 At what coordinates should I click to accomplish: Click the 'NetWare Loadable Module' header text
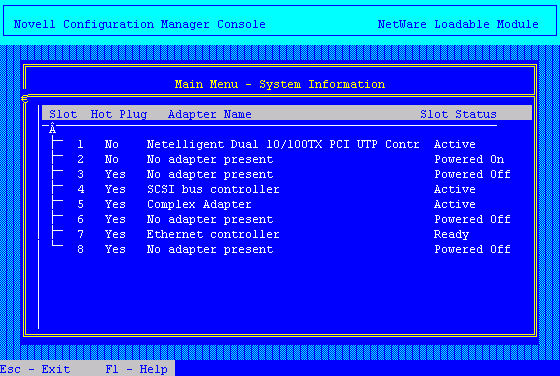tap(458, 24)
